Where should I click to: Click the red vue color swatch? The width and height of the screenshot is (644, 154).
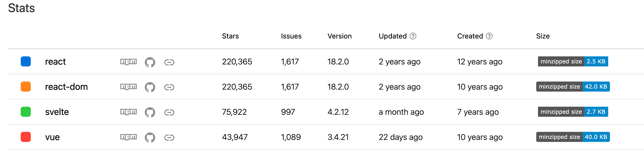tap(26, 137)
